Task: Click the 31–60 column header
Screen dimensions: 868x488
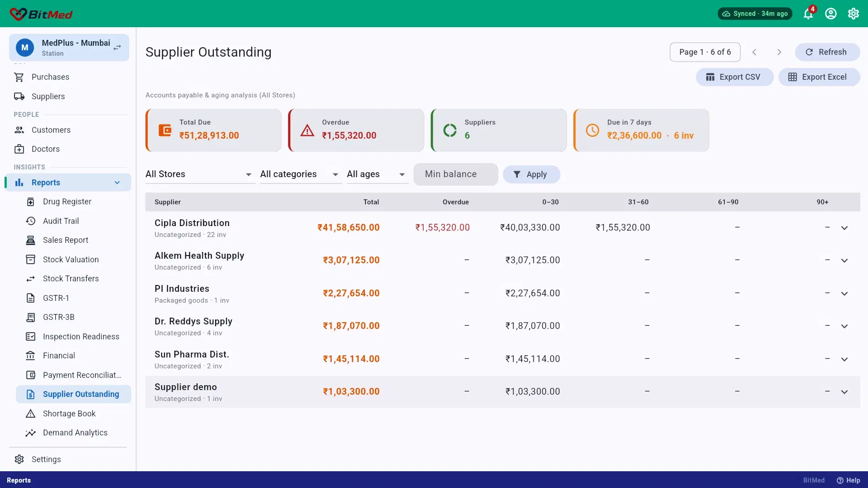Action: click(x=638, y=202)
